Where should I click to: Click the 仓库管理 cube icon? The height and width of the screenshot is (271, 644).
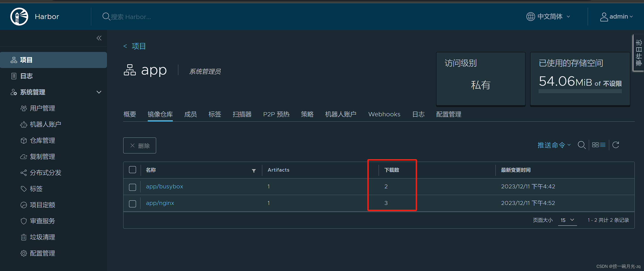24,141
